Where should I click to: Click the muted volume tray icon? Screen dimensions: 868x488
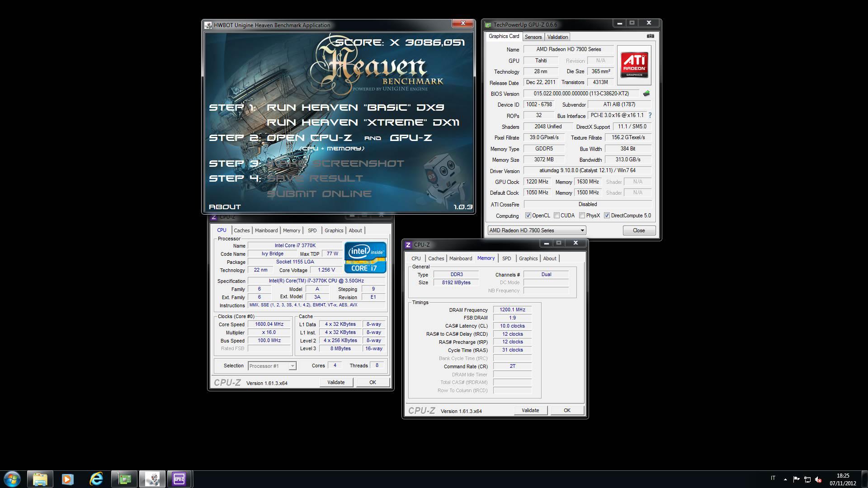(818, 479)
